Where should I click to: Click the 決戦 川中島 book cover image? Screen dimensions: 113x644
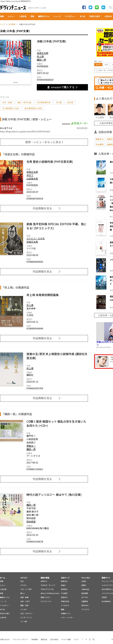[x=16, y=62]
